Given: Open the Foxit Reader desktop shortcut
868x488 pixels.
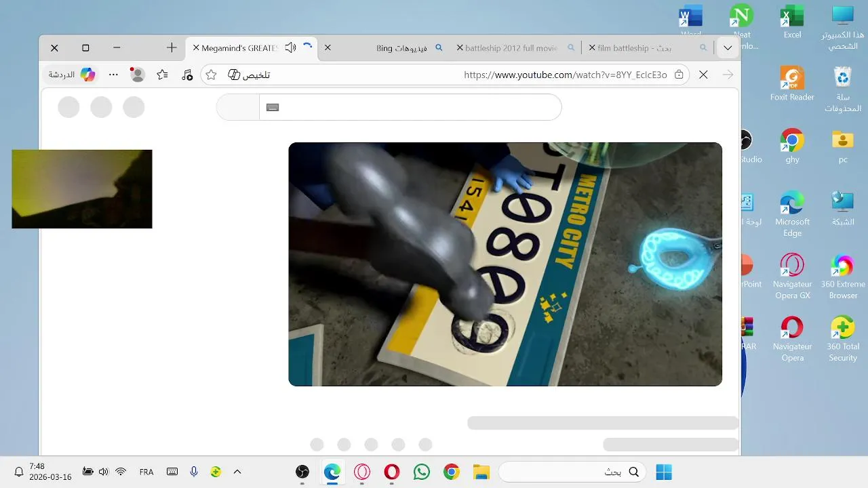Looking at the screenshot, I should pyautogui.click(x=792, y=84).
